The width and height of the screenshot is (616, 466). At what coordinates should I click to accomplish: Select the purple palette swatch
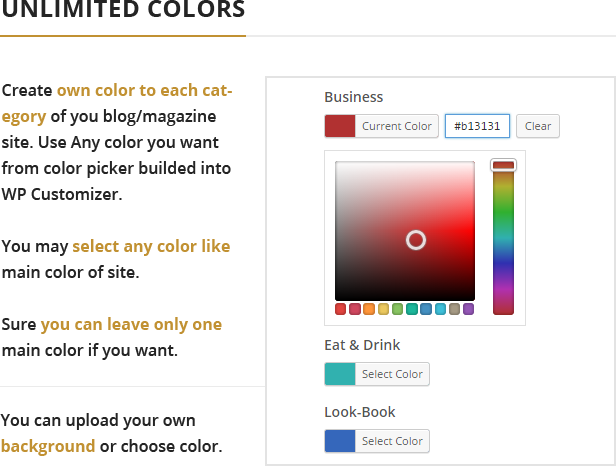tap(468, 309)
